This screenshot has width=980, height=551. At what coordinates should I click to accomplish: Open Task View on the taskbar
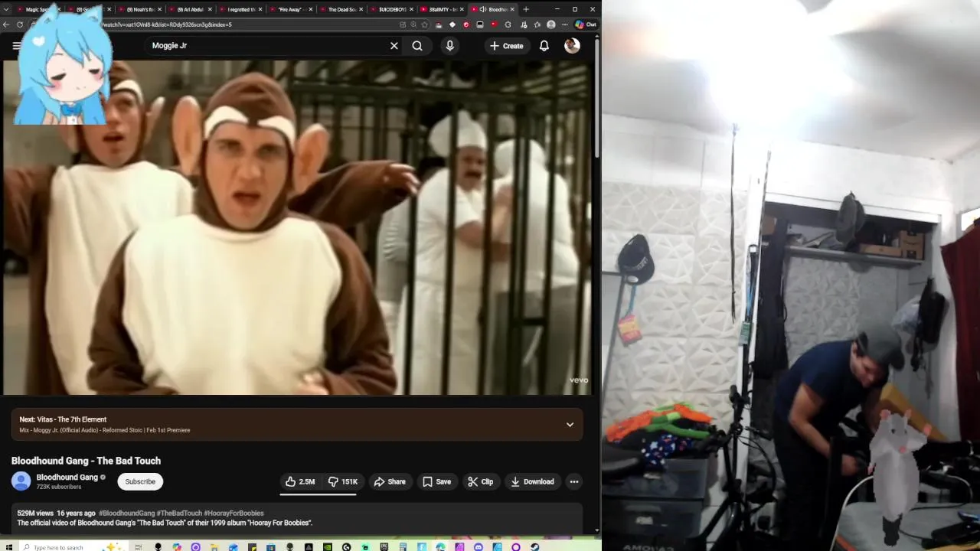click(138, 546)
